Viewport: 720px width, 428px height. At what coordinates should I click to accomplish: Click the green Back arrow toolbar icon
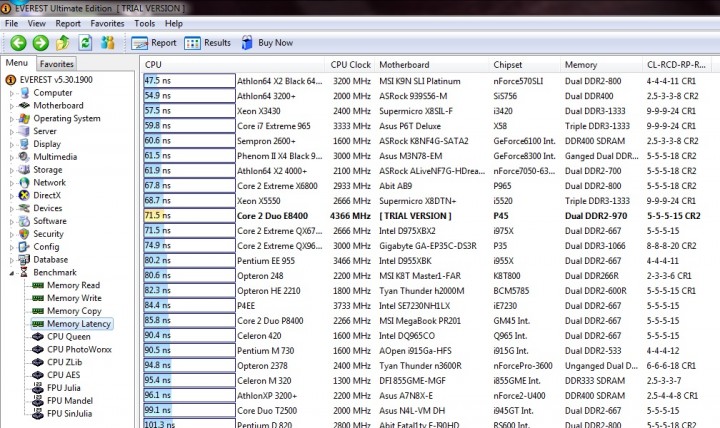point(18,43)
